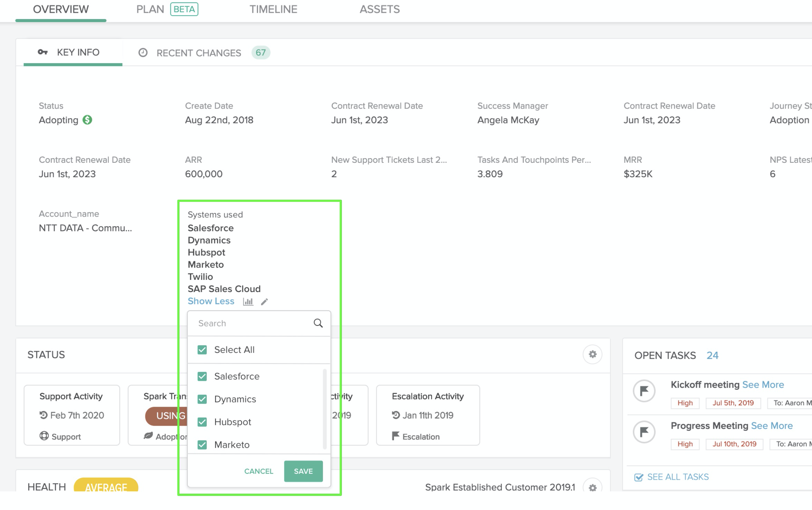
Task: Click the Tasks And Touchpoints value 3.809
Action: click(x=490, y=174)
